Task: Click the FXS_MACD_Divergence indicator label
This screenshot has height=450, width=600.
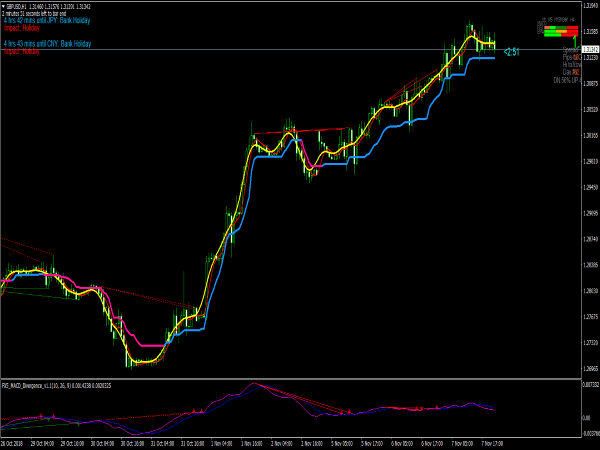Action: [x=57, y=386]
